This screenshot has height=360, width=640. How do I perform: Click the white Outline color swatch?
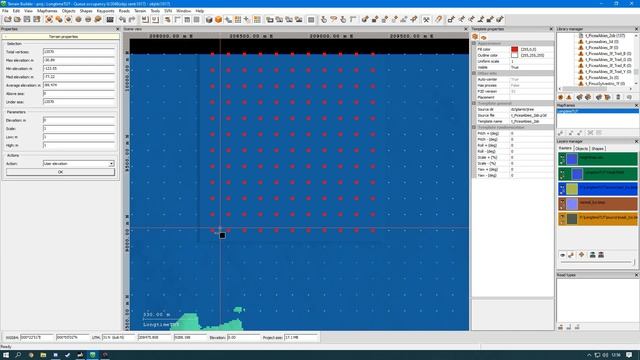click(x=514, y=55)
